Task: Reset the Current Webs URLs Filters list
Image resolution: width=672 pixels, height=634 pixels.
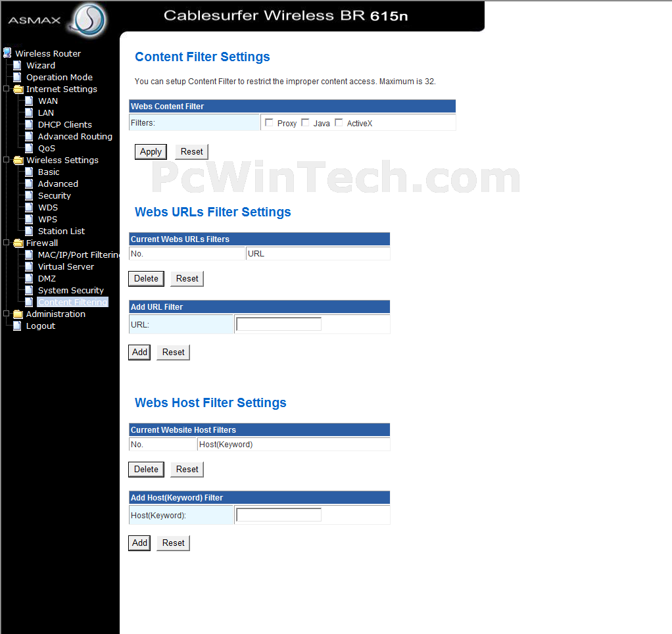Action: point(187,279)
